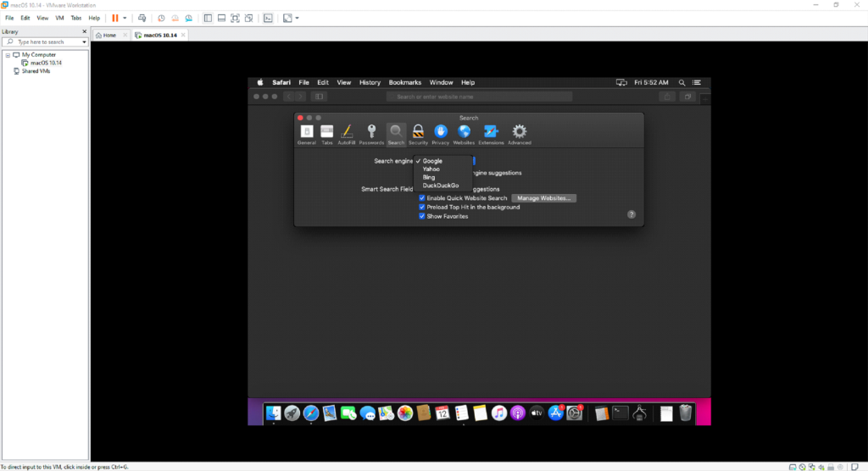Screen dimensions: 868x471
Task: Click VMware revert snapshot icon
Action: coord(175,19)
